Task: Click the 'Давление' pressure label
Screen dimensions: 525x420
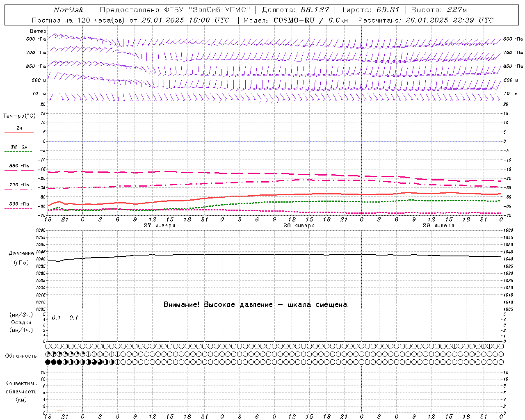Action: 21,253
